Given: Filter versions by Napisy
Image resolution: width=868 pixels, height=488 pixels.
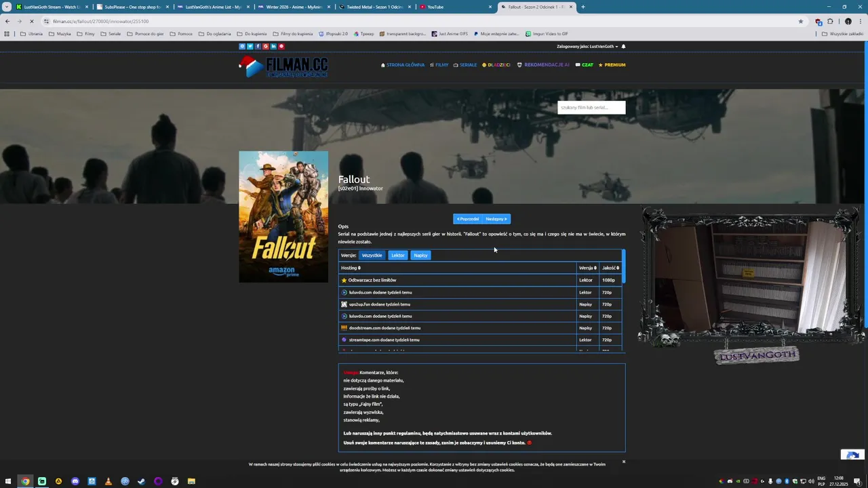Looking at the screenshot, I should tap(420, 256).
